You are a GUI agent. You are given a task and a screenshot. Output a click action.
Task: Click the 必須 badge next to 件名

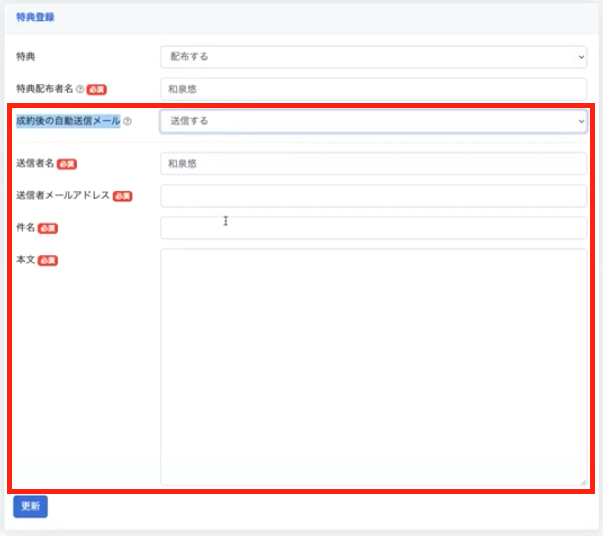[47, 228]
